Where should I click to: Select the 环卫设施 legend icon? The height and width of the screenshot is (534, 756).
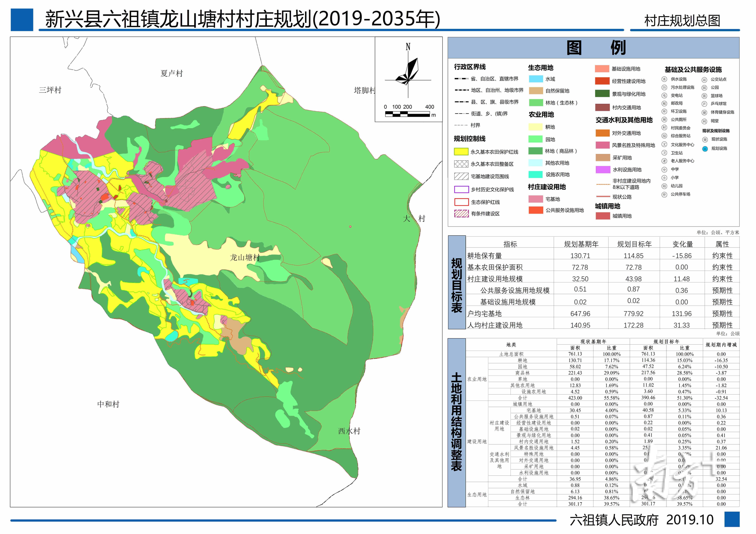click(x=664, y=111)
